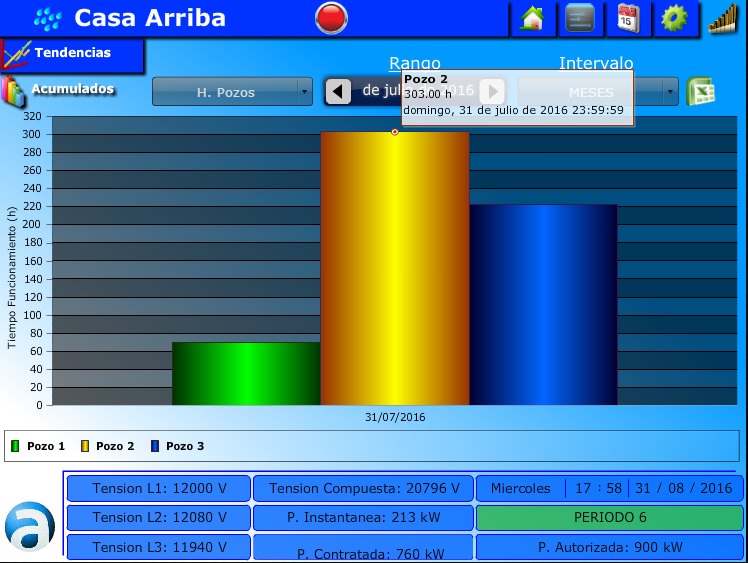Click the round blue 'a' company logo
Screen dimensions: 748x563
(x=30, y=526)
